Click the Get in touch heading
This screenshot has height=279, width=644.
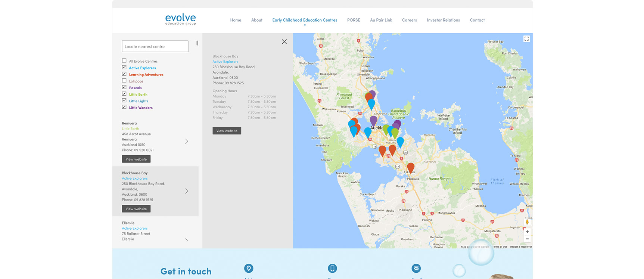click(186, 272)
